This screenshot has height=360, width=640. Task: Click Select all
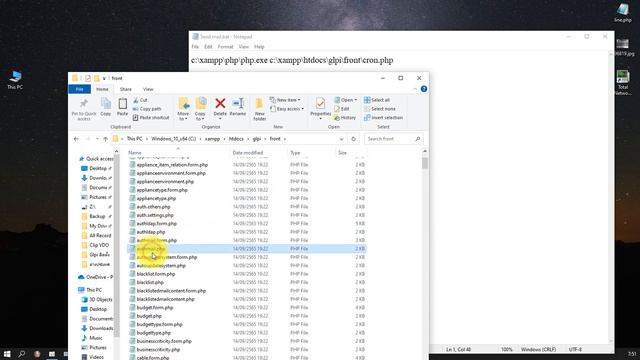click(377, 100)
